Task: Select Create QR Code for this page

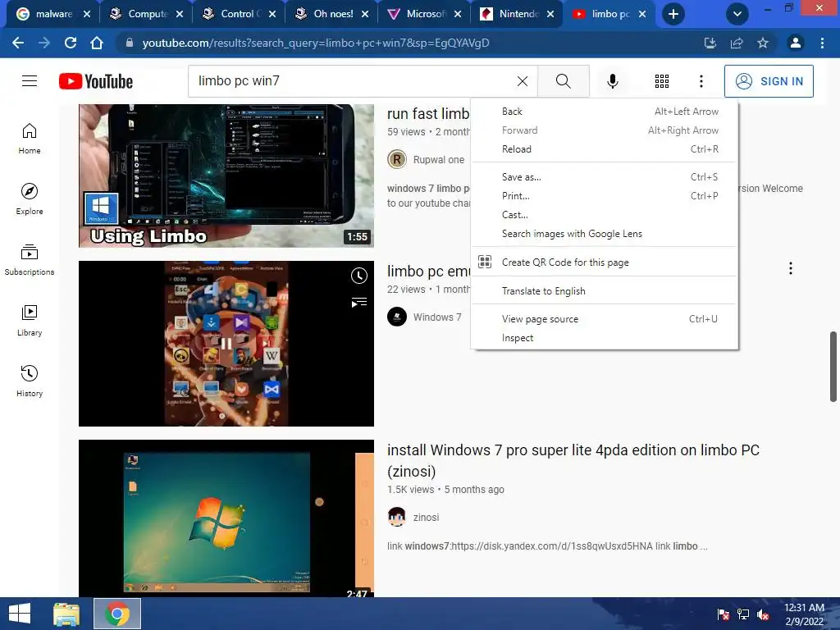Action: 604,262
